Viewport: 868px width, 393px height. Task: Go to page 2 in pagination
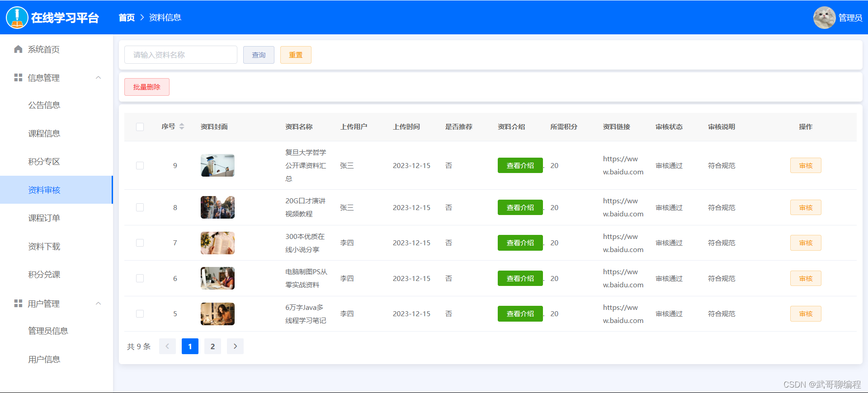pyautogui.click(x=212, y=346)
